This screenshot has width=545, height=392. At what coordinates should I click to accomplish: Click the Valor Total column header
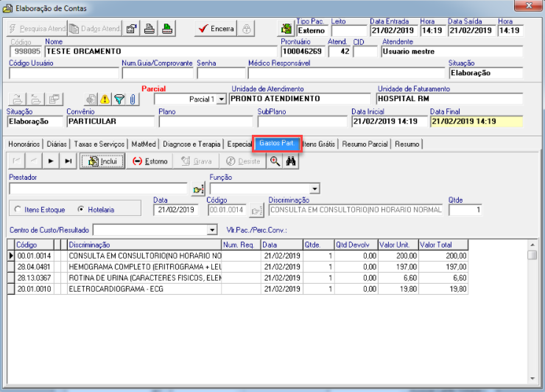pyautogui.click(x=443, y=245)
